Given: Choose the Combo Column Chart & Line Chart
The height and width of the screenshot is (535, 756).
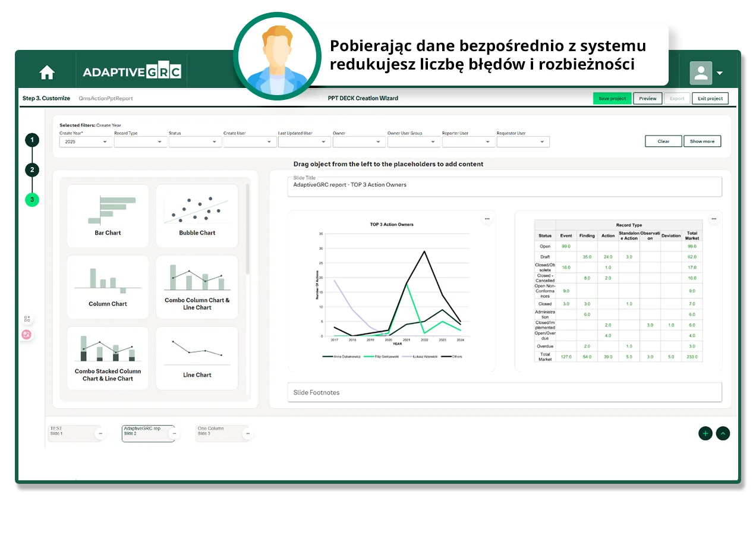Looking at the screenshot, I should point(197,287).
